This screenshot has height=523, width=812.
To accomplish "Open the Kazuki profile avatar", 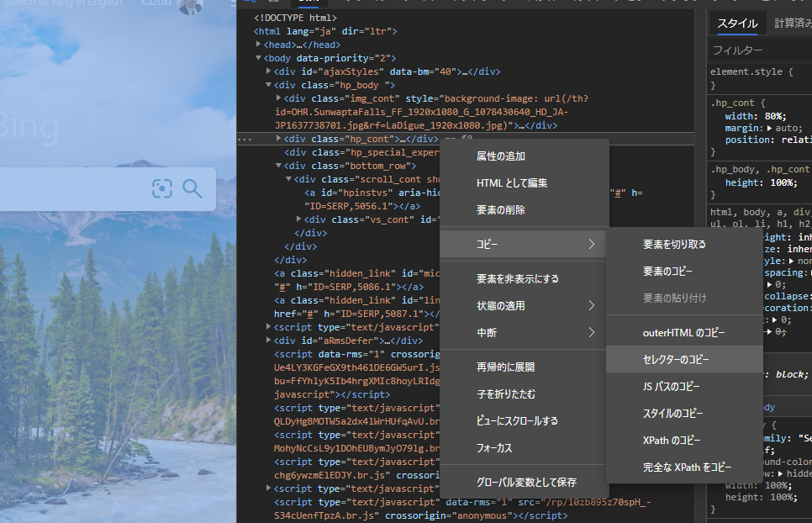I will click(189, 5).
